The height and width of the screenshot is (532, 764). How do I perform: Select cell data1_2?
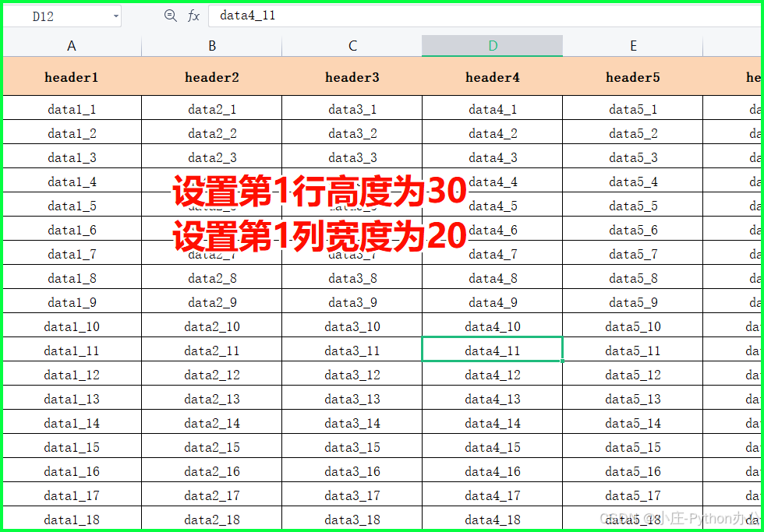(x=72, y=132)
